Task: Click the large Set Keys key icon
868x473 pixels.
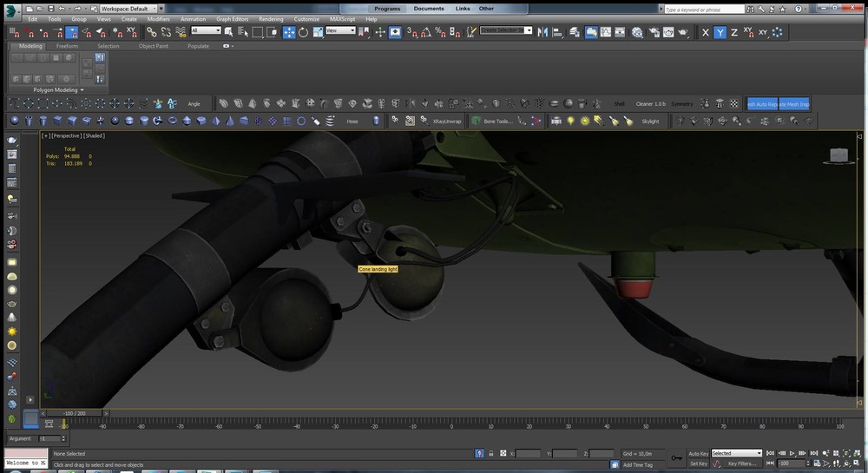Action: point(676,457)
